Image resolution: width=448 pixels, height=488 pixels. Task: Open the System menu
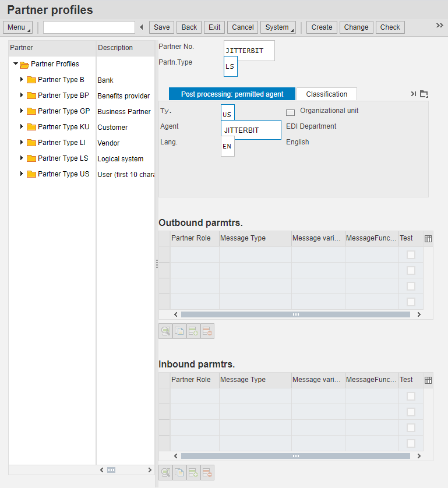point(277,27)
